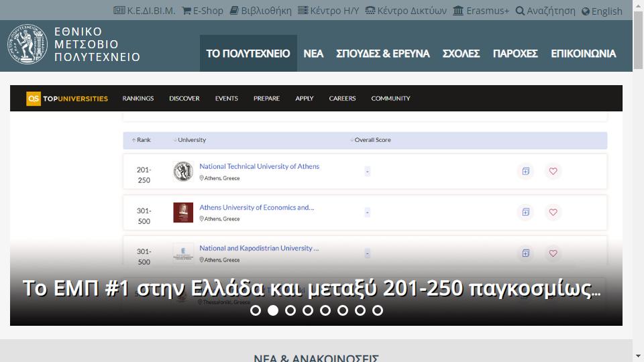Click the Athens University of Economics logo

[x=183, y=213]
